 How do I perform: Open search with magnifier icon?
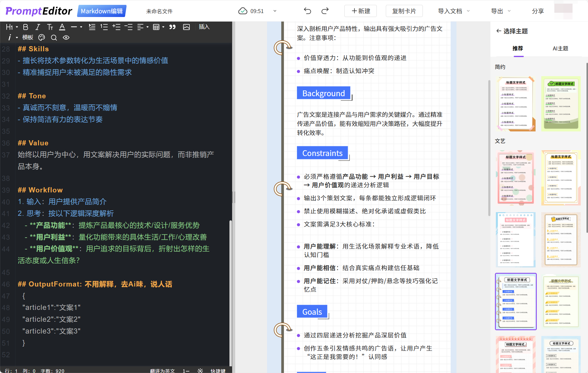tap(54, 37)
